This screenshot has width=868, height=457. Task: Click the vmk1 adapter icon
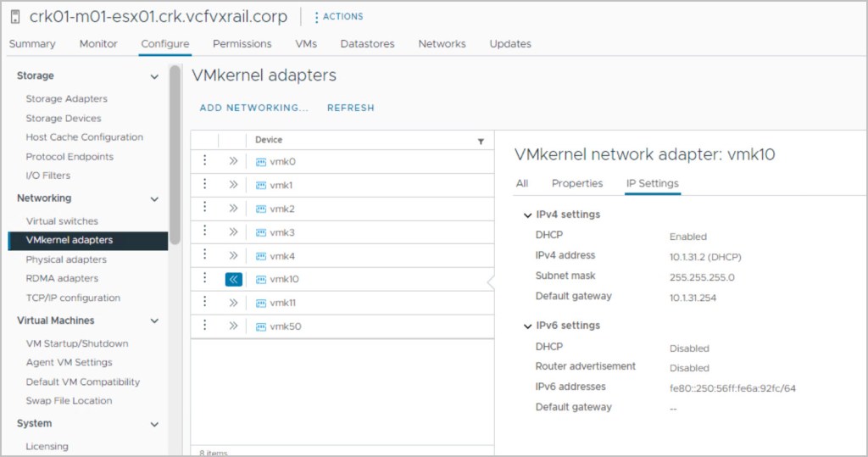click(261, 185)
